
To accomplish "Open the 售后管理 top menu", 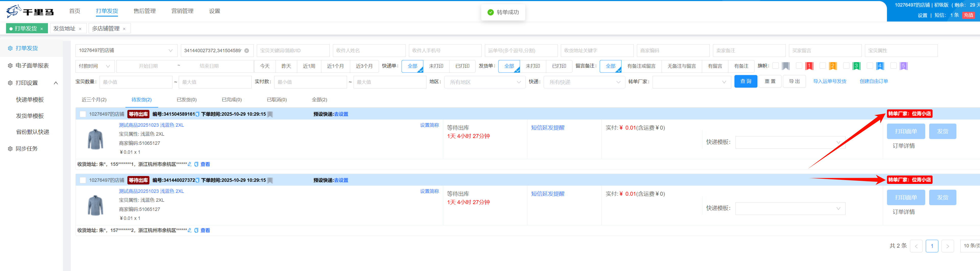I will [144, 11].
